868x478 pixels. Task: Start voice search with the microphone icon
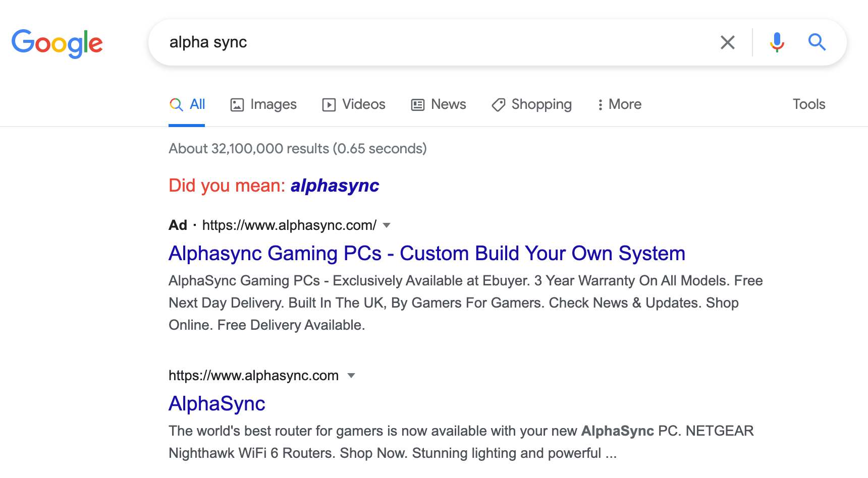[777, 42]
